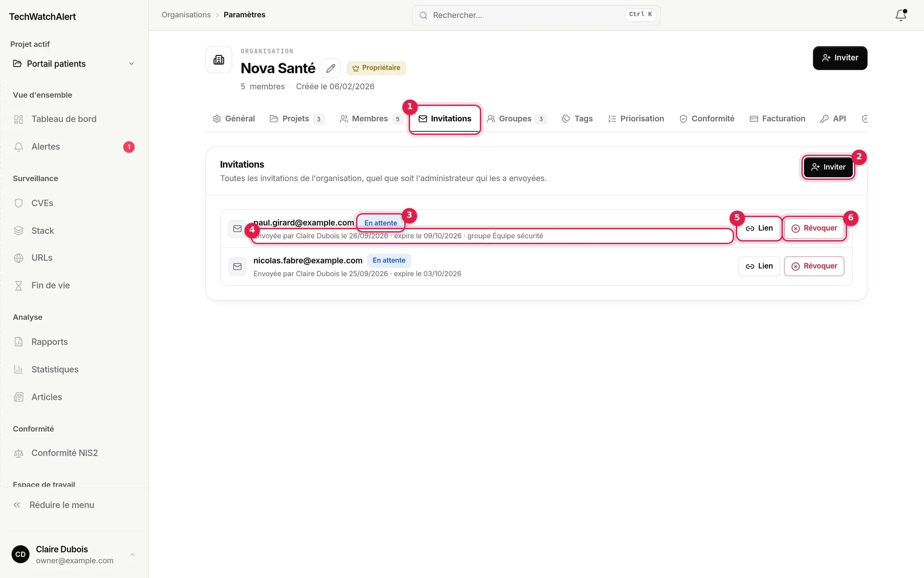This screenshot has height=578, width=924.
Task: Click the Organisations breadcrumb link
Action: (x=186, y=15)
